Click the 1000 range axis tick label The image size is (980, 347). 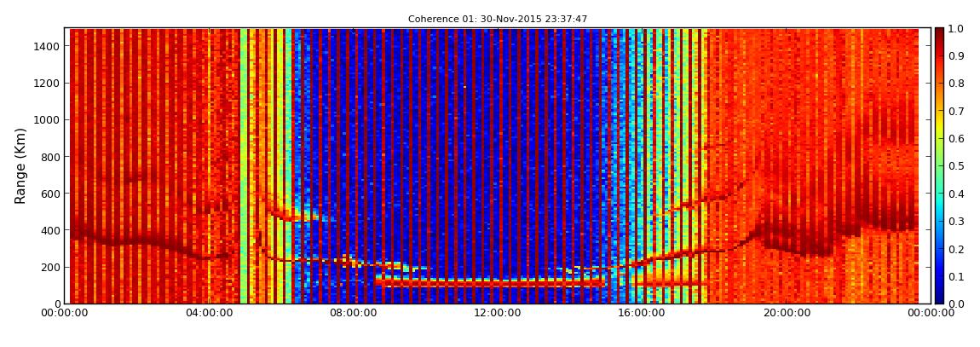click(x=48, y=120)
